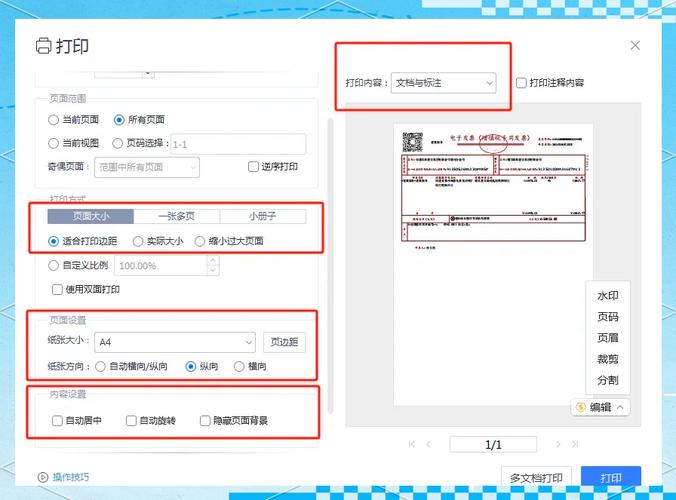Collapse the 编辑 menu expander
Image resolution: width=676 pixels, height=500 pixels.
pos(620,407)
